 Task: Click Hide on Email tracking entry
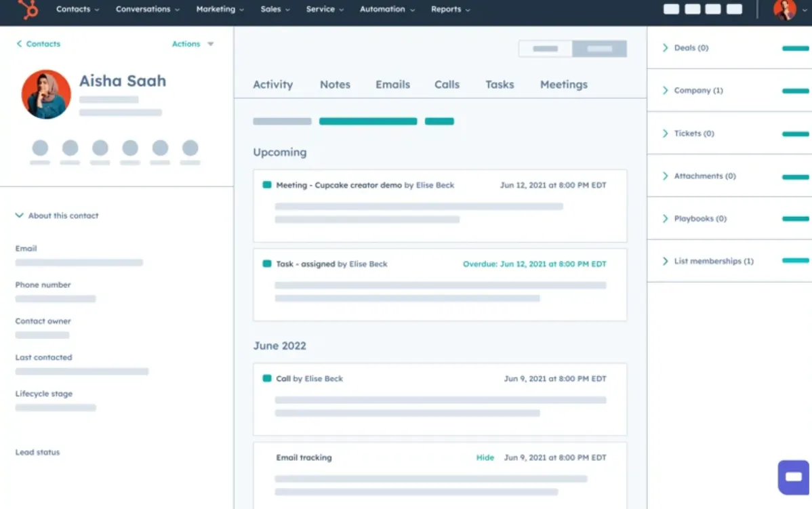485,457
